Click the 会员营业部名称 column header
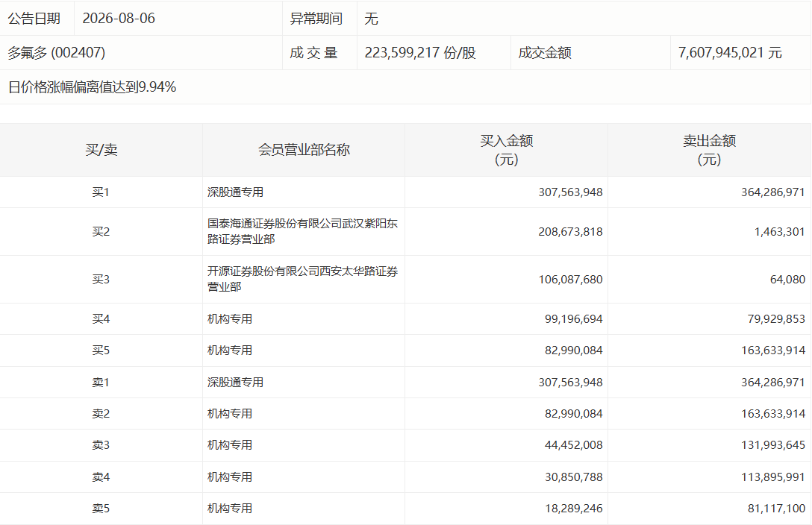Viewport: 812px width, 525px height. (304, 150)
